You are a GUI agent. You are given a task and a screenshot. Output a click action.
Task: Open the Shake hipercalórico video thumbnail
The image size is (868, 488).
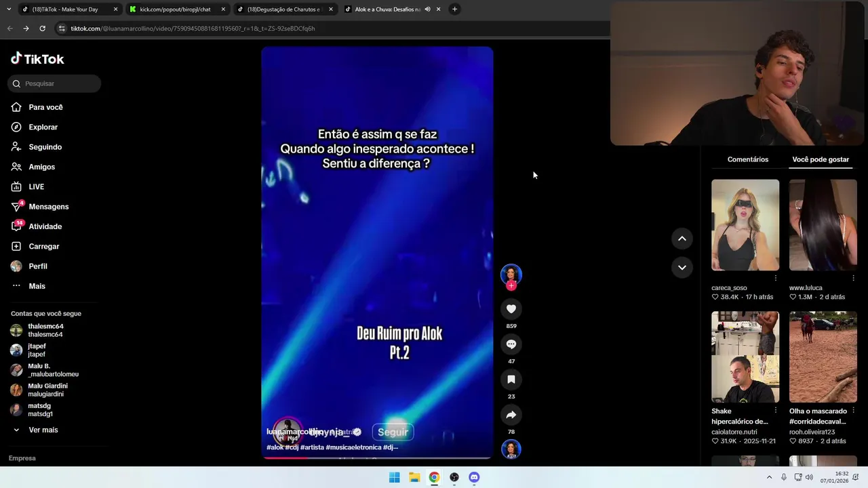(745, 357)
